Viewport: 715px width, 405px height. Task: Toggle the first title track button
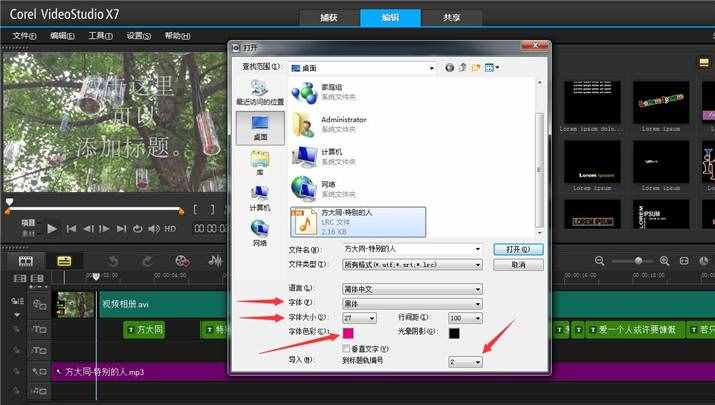39,329
